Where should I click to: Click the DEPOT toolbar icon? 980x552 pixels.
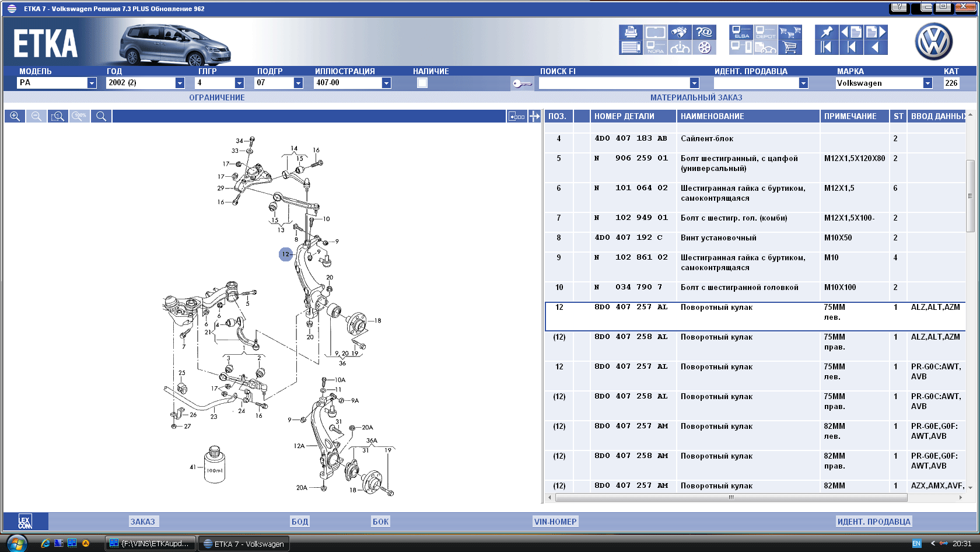tap(765, 32)
